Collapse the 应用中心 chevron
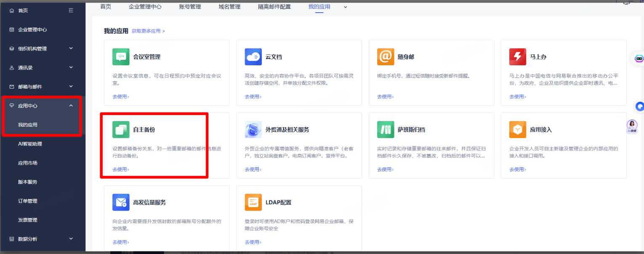This screenshot has height=254, width=644. click(71, 105)
